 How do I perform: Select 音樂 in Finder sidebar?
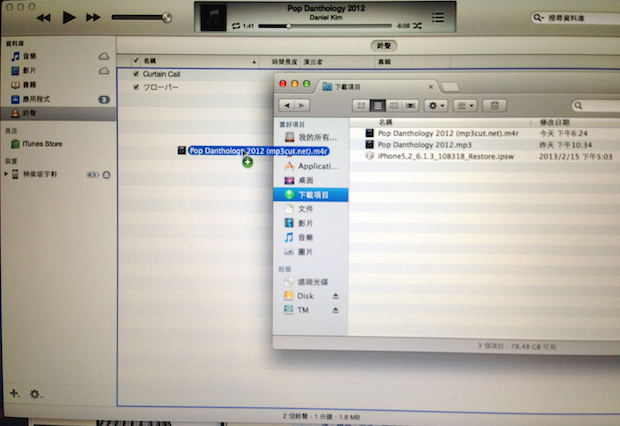[x=299, y=237]
